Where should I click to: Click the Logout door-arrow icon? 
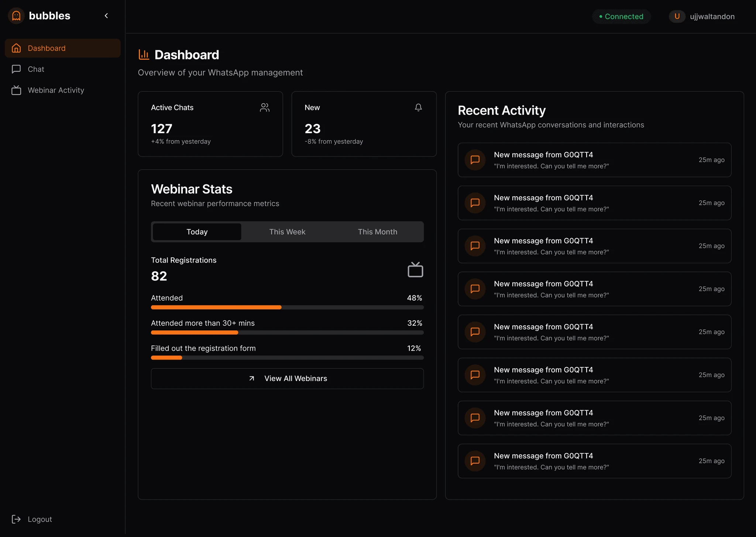[16, 519]
